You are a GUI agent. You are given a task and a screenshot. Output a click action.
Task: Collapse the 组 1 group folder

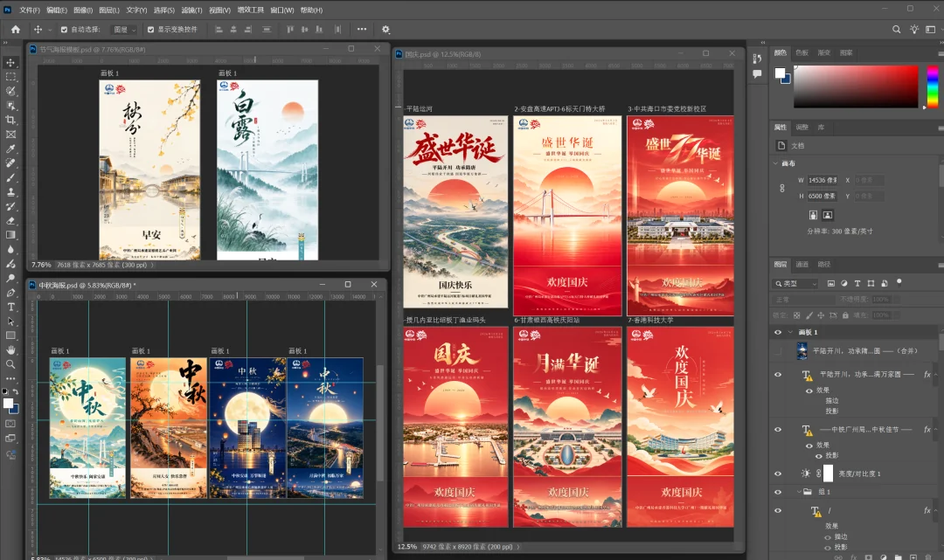799,492
